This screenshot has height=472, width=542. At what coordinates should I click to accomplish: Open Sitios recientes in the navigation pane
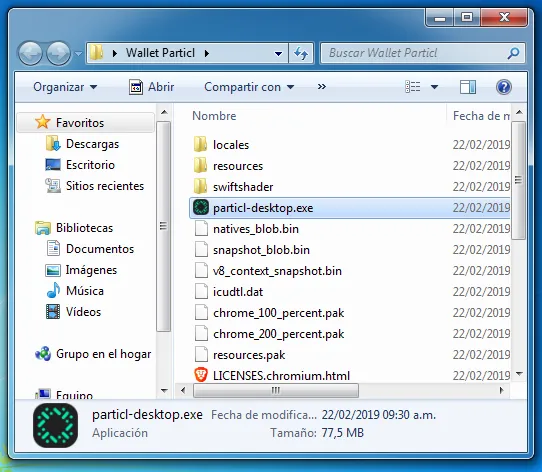tap(105, 186)
